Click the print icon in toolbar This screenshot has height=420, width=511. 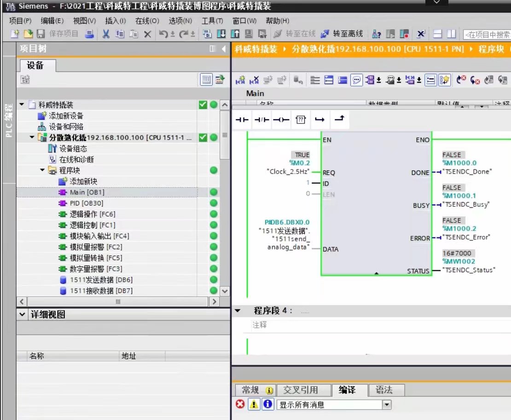point(90,34)
